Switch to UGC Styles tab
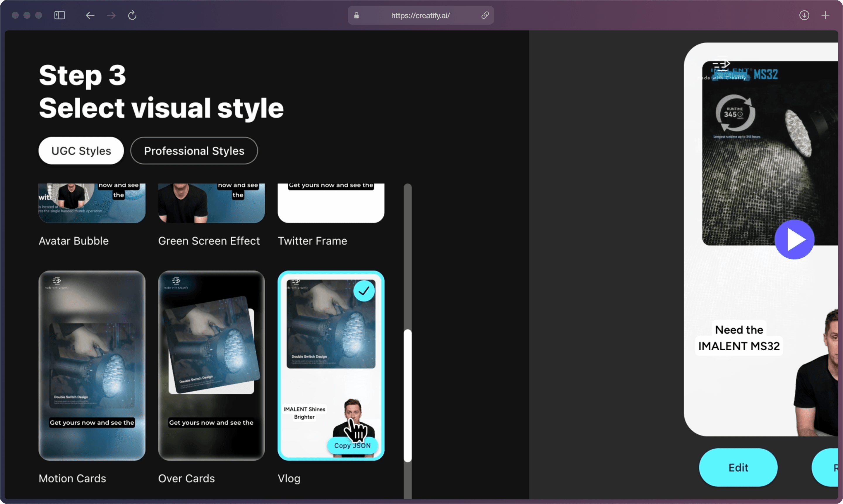Image resolution: width=843 pixels, height=504 pixels. [x=82, y=151]
